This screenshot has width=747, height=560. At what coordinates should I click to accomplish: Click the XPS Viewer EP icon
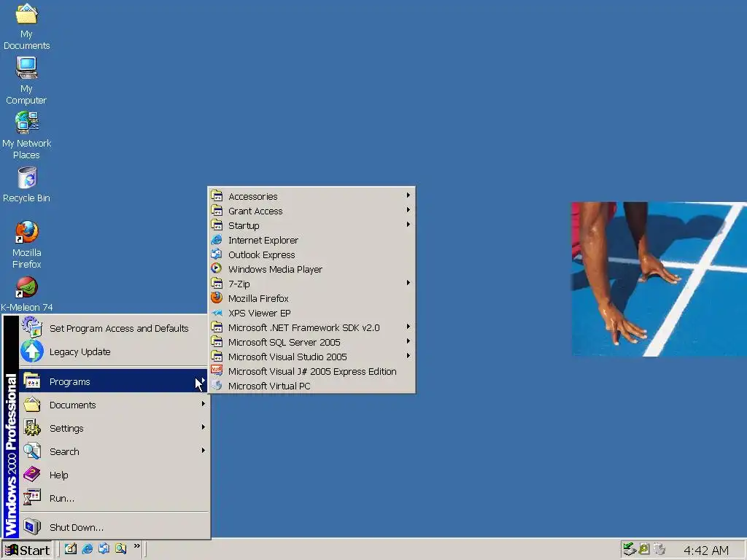point(217,313)
